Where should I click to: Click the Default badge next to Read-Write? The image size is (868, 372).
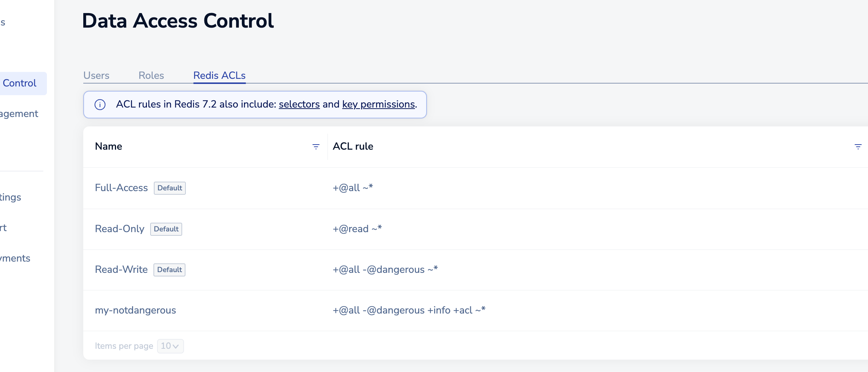[169, 270]
